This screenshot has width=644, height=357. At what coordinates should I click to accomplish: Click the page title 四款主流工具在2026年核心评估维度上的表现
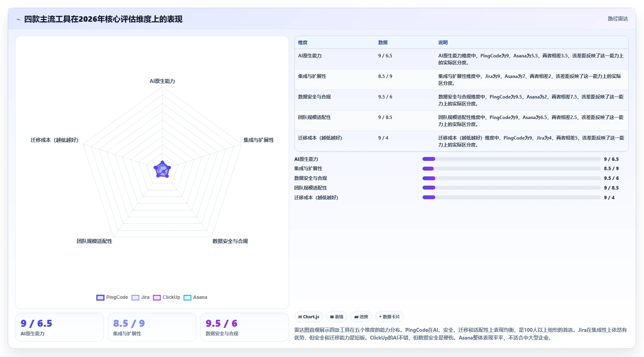[x=103, y=19]
